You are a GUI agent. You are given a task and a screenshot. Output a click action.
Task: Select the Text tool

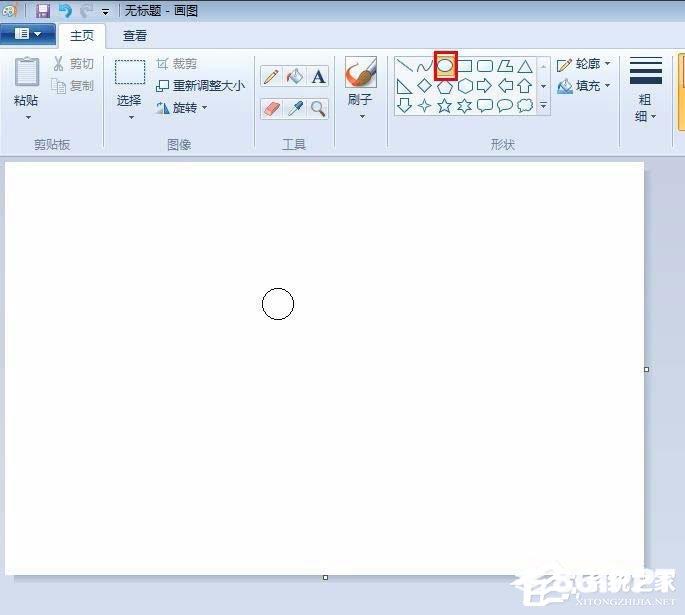click(318, 76)
